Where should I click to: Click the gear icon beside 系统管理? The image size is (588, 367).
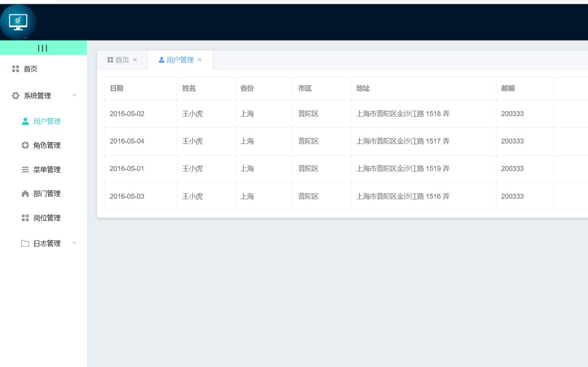click(x=15, y=95)
